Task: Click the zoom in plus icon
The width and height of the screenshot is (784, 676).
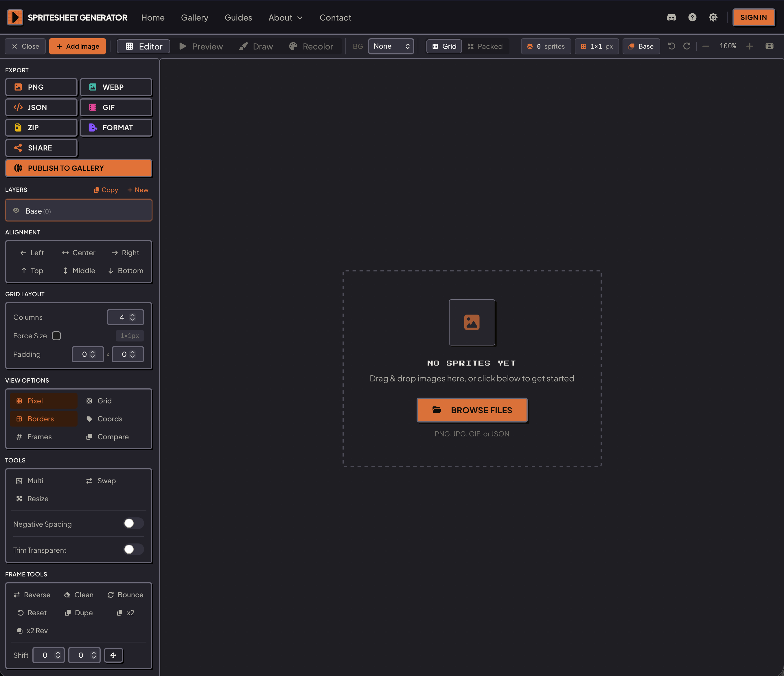Action: (x=750, y=46)
